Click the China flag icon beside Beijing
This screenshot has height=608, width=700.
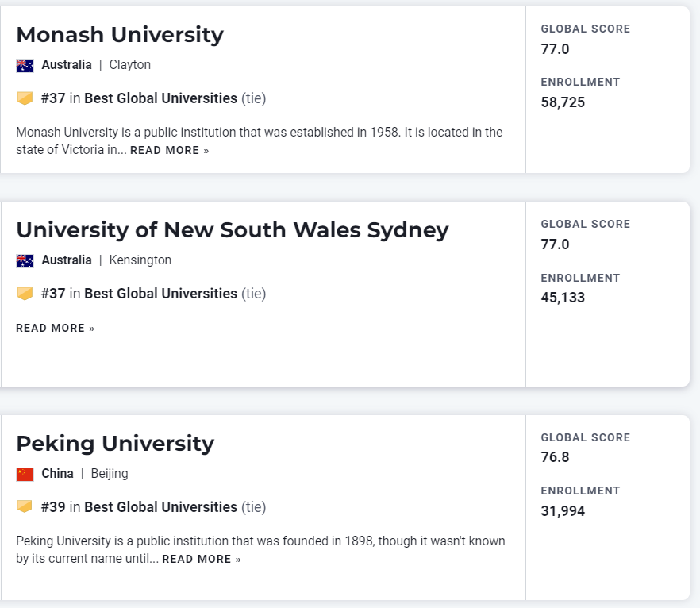click(x=25, y=475)
